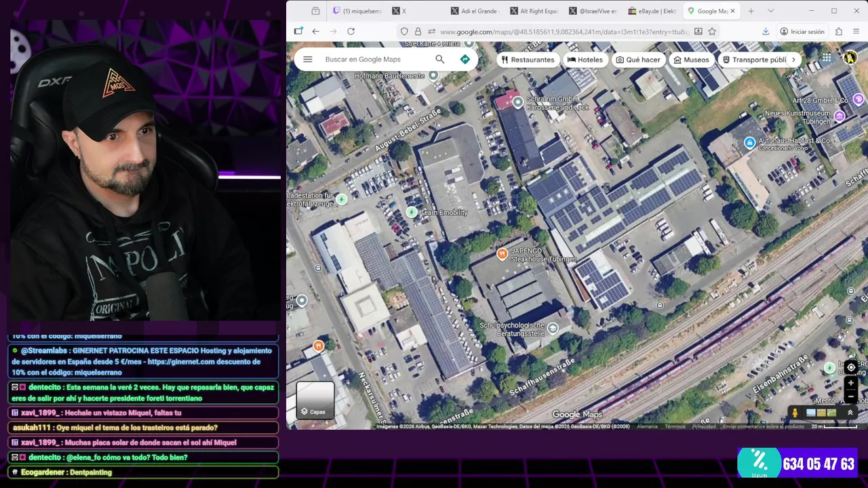
Task: Select the Ladestation für Elektrofahrzeuge pin
Action: click(x=342, y=199)
